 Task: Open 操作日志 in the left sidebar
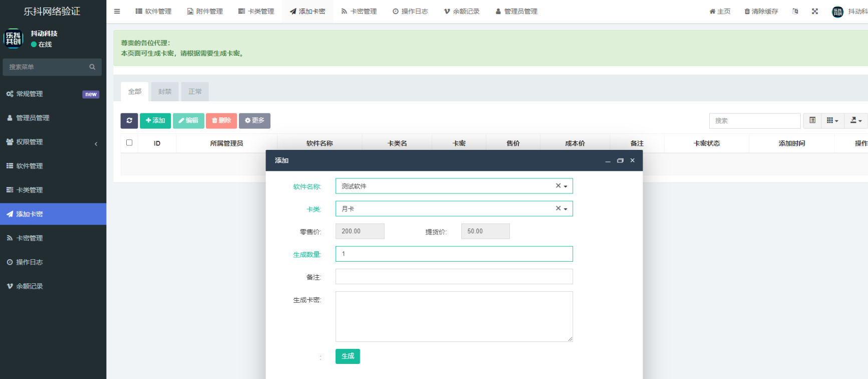point(30,262)
